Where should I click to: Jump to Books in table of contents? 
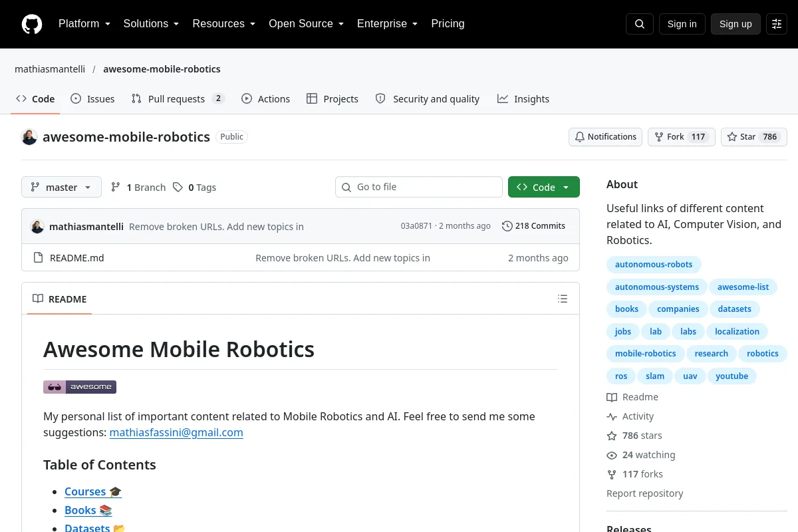[x=88, y=510]
